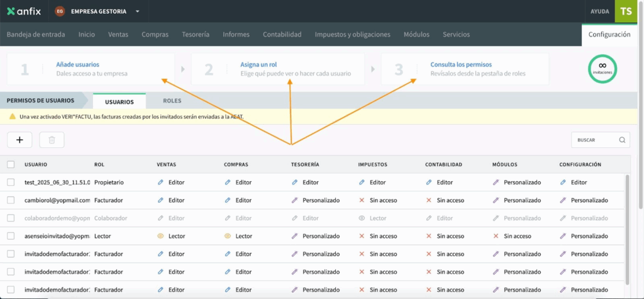Click the infinite invitations circle icon

coord(602,68)
